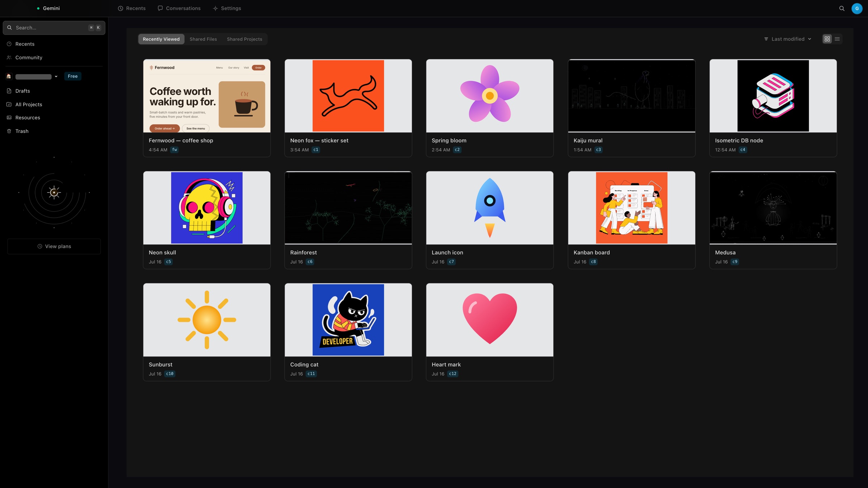Viewport: 868px width, 488px height.
Task: Click the 'Rainforest' title text
Action: (x=303, y=253)
